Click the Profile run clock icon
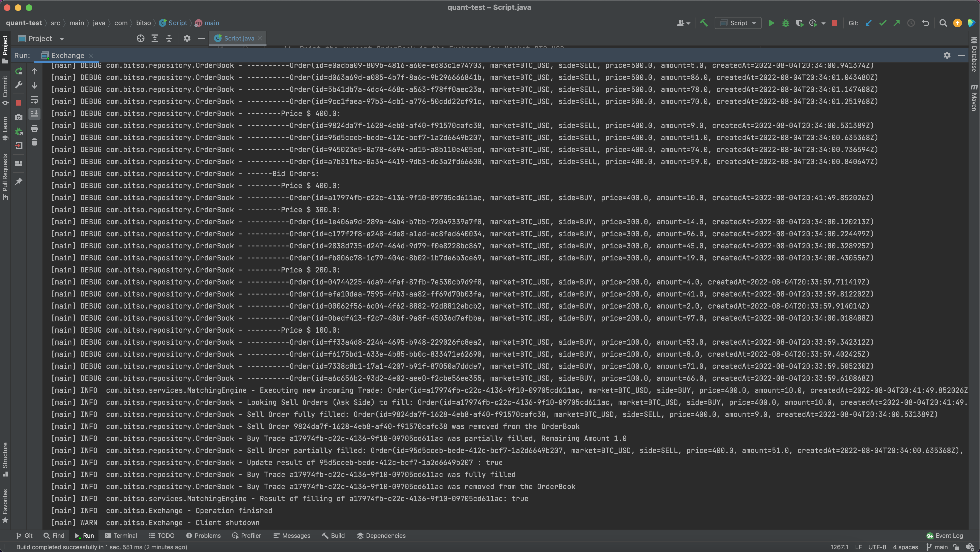Image resolution: width=980 pixels, height=552 pixels. [x=813, y=23]
